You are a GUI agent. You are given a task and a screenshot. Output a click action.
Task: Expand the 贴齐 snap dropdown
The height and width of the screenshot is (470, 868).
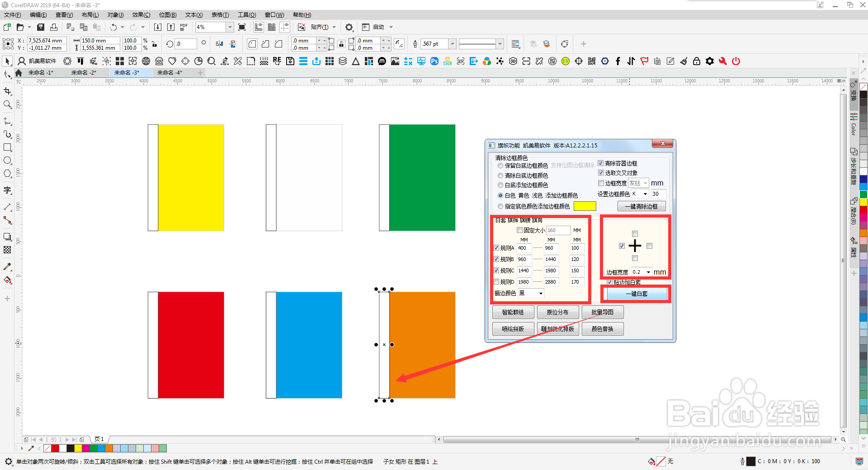click(334, 27)
